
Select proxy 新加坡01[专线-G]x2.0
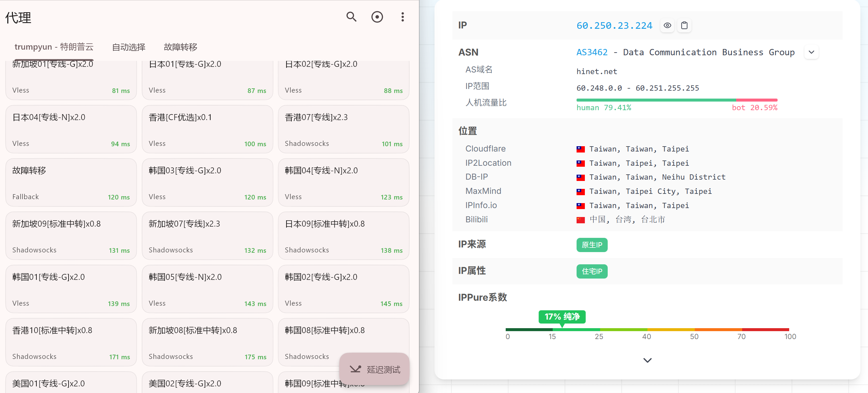pyautogui.click(x=71, y=80)
